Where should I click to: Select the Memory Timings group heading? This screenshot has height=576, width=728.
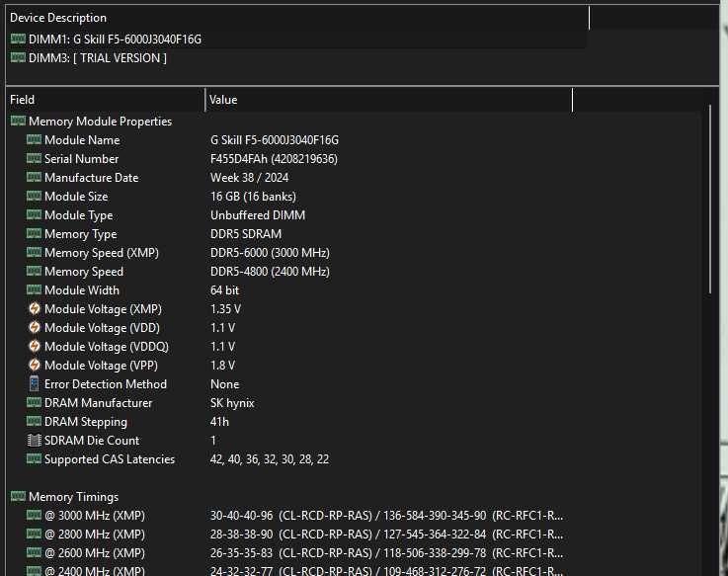click(73, 497)
